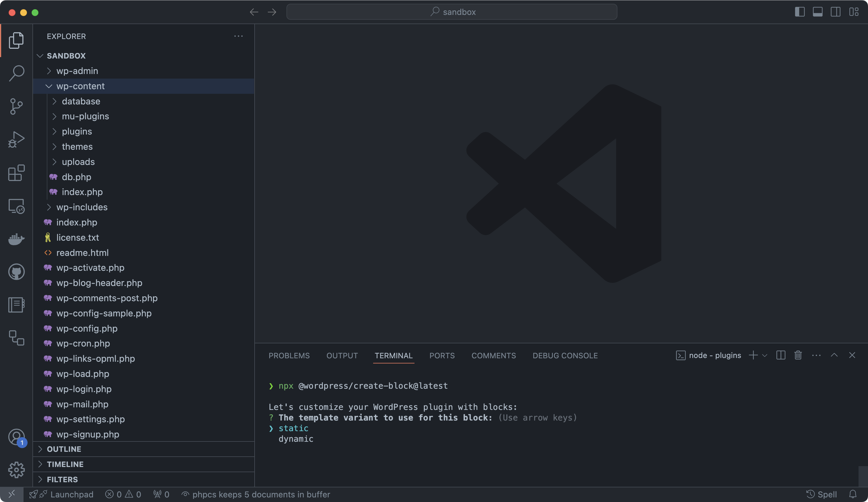The width and height of the screenshot is (868, 502).
Task: Open the Source Control view
Action: click(x=16, y=106)
